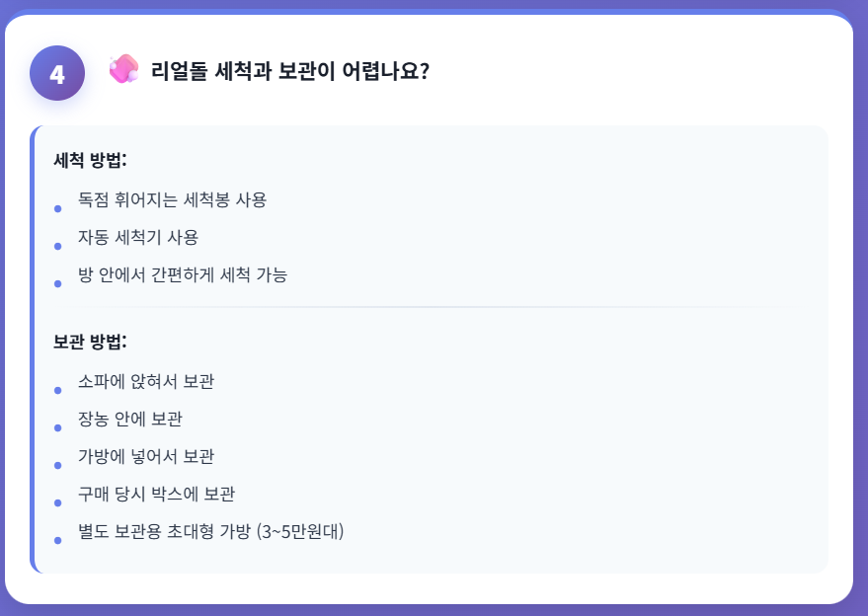
Task: Click the bullet dot beside 구매 당시 박스에 보관
Action: (x=58, y=502)
